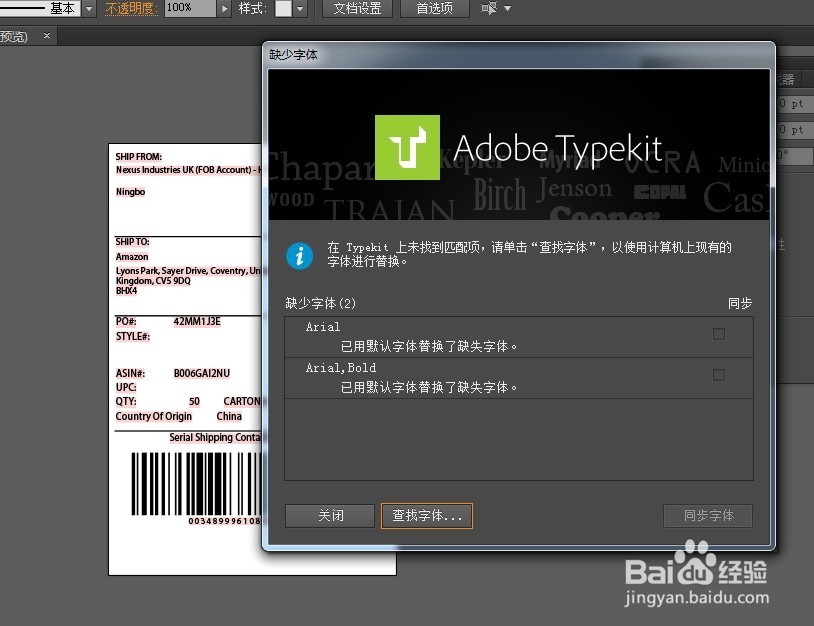Click the pt value field in right panel
Image resolution: width=814 pixels, height=626 pixels.
[x=793, y=103]
